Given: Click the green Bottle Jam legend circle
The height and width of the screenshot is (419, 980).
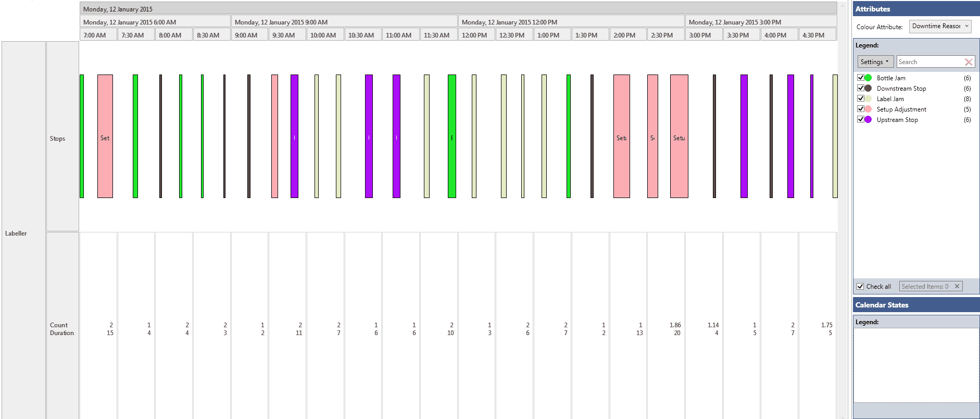Looking at the screenshot, I should (868, 78).
